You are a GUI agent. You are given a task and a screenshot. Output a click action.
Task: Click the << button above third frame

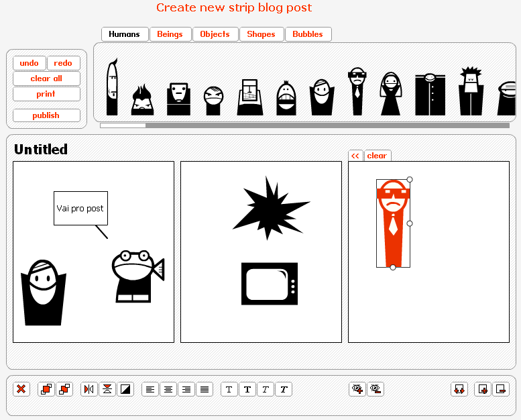pyautogui.click(x=355, y=156)
